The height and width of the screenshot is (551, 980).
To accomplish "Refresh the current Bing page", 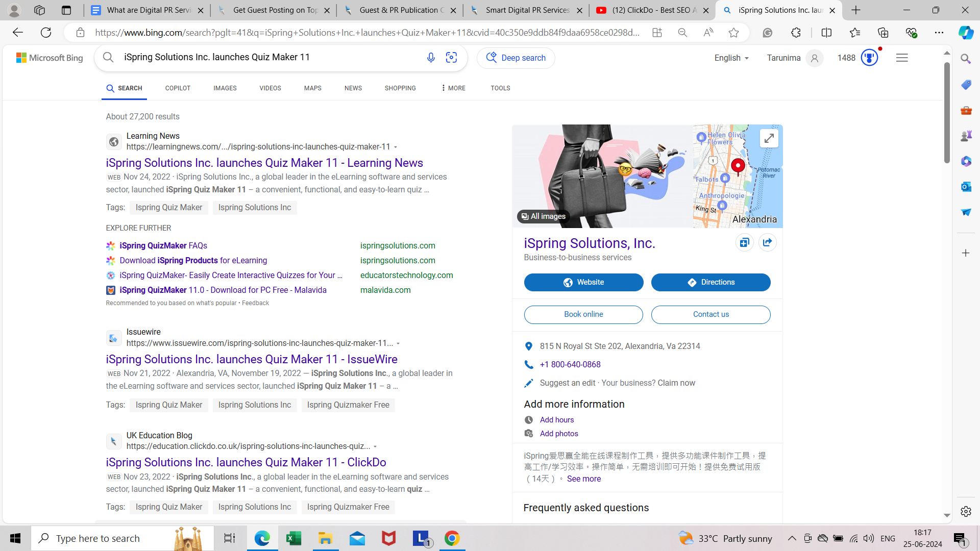I will point(46,33).
